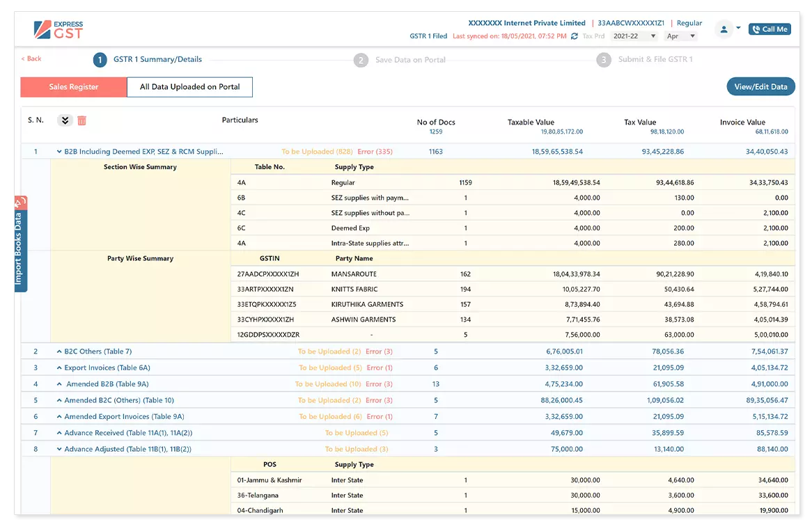
Task: Click Error (335) link in B2B row
Action: point(375,152)
